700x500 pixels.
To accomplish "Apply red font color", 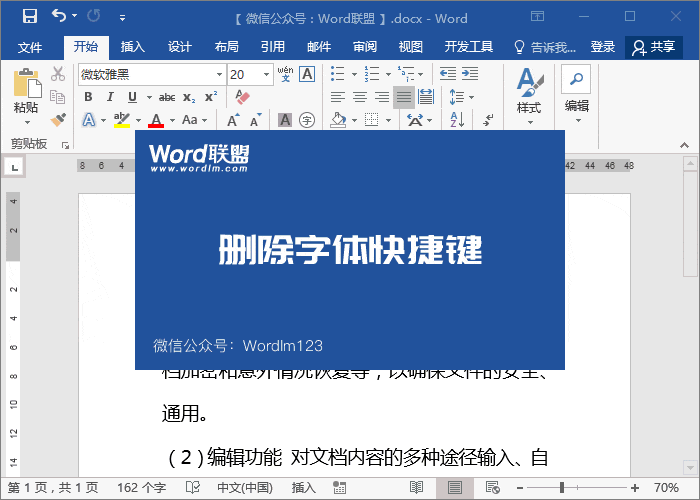I will 156,120.
